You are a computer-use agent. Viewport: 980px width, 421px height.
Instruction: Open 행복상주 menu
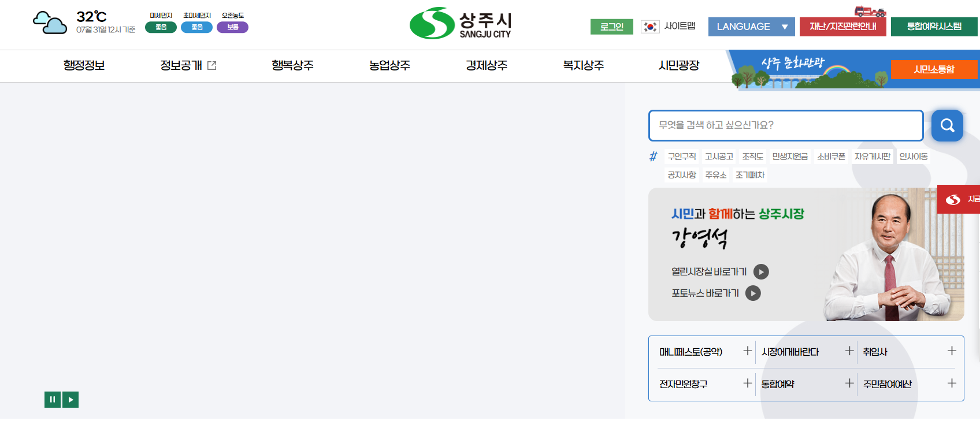pos(292,66)
